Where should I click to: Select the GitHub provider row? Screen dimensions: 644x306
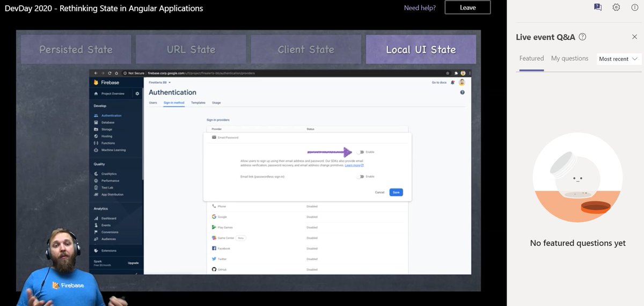(308, 269)
